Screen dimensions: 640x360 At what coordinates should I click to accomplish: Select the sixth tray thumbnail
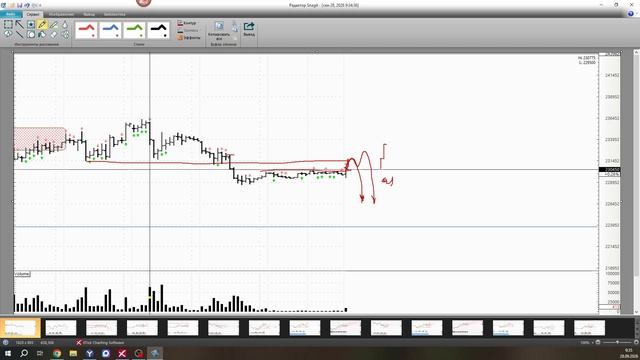click(x=223, y=328)
